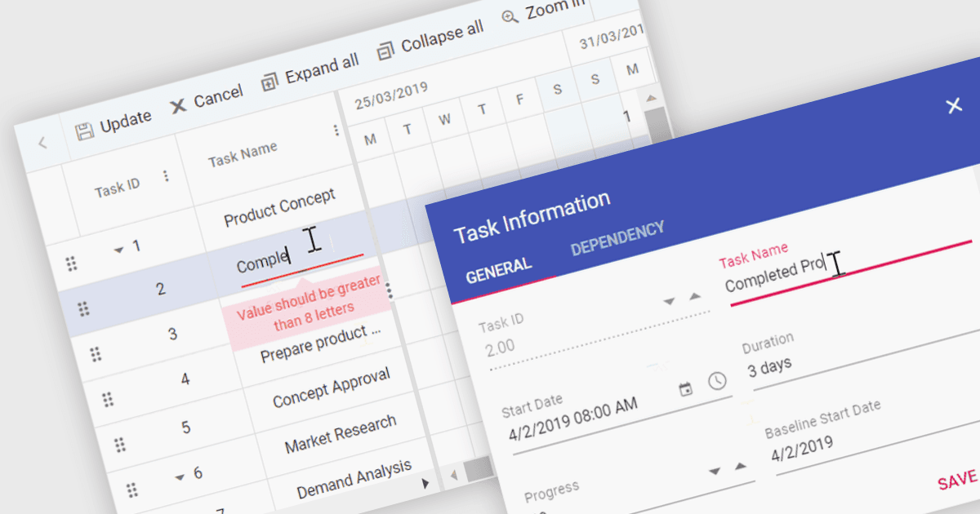Screen dimensions: 980x514
Task: Click the Update save disk icon
Action: pos(84,131)
